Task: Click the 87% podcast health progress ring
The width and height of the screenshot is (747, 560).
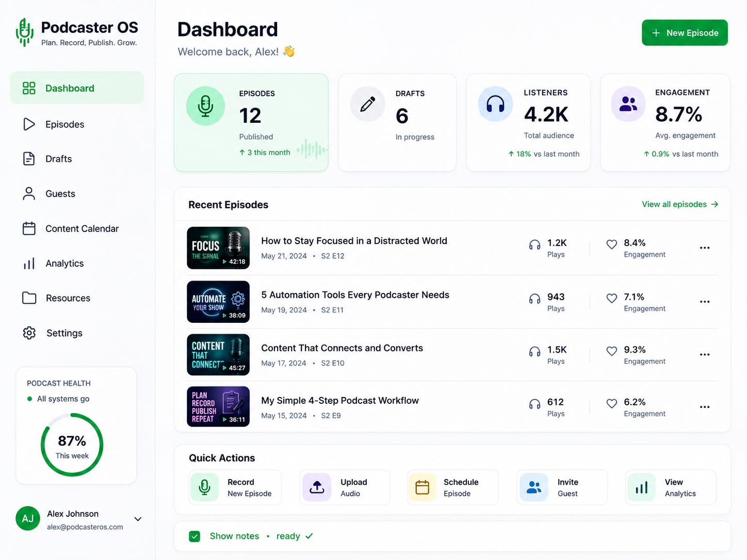Action: (x=72, y=445)
